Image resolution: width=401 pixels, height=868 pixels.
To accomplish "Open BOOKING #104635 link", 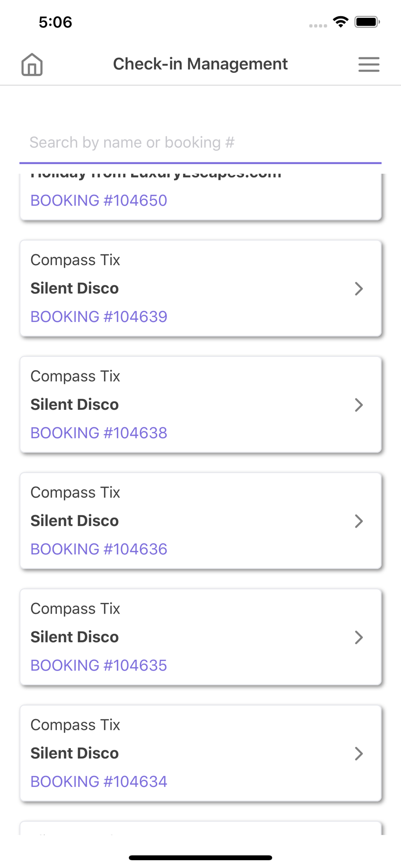I will point(99,666).
